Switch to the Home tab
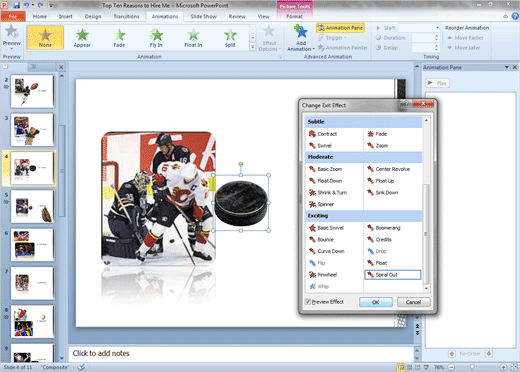Image resolution: width=520 pixels, height=372 pixels. pyautogui.click(x=40, y=16)
